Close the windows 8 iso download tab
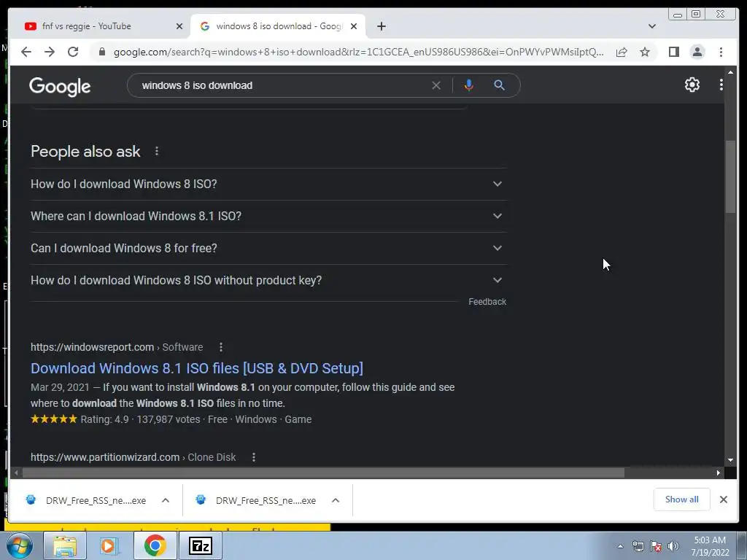The image size is (747, 560). point(354,26)
